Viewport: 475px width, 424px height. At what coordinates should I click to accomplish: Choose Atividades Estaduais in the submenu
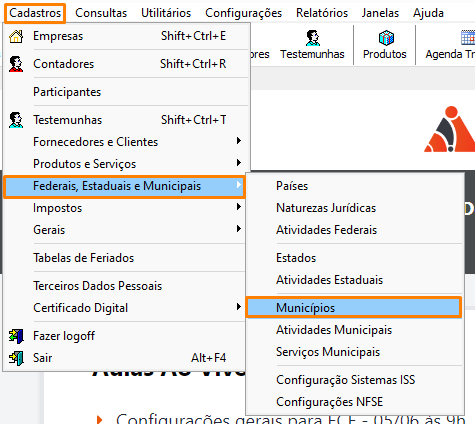point(355,280)
